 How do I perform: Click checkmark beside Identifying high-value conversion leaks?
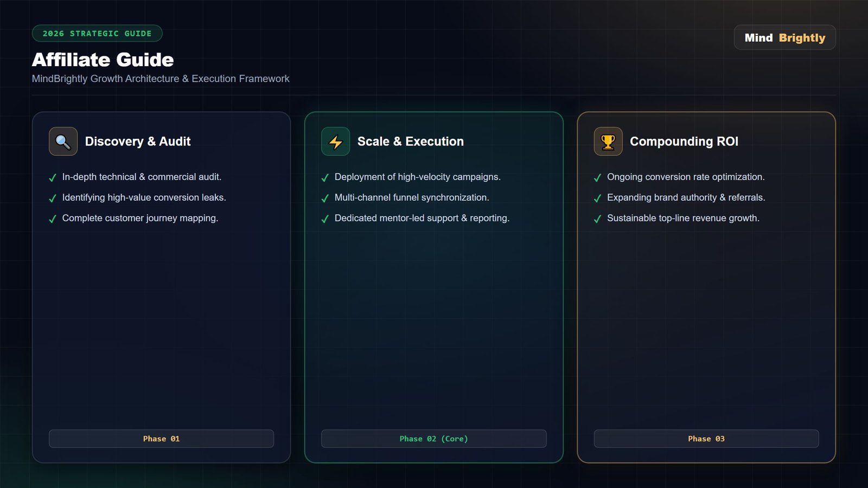pos(53,198)
